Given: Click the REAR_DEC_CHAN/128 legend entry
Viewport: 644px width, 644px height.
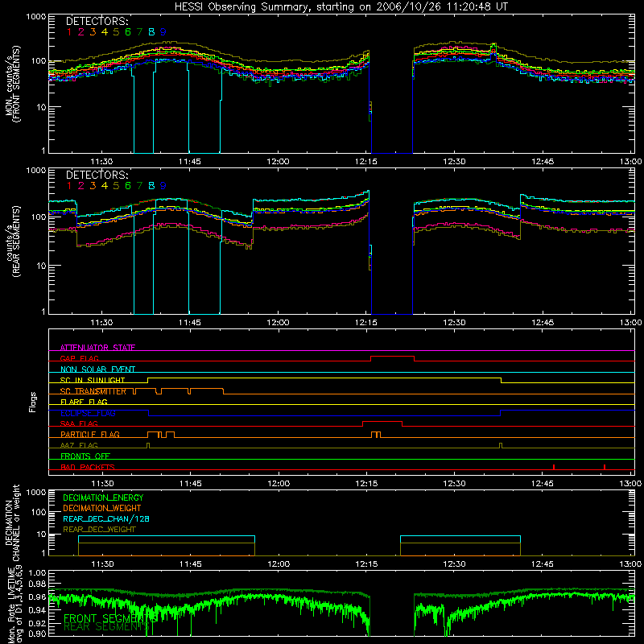Looking at the screenshot, I should coord(106,518).
